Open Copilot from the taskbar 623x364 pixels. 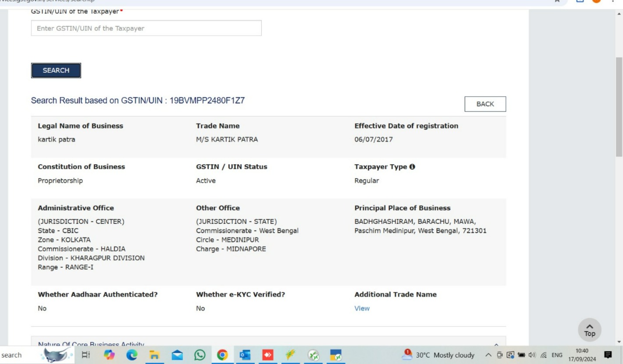[x=109, y=355]
